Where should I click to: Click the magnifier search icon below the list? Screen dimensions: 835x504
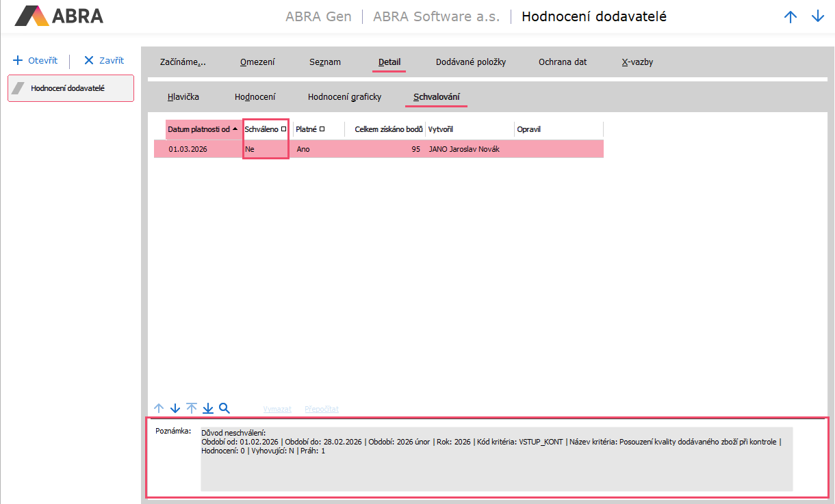224,408
